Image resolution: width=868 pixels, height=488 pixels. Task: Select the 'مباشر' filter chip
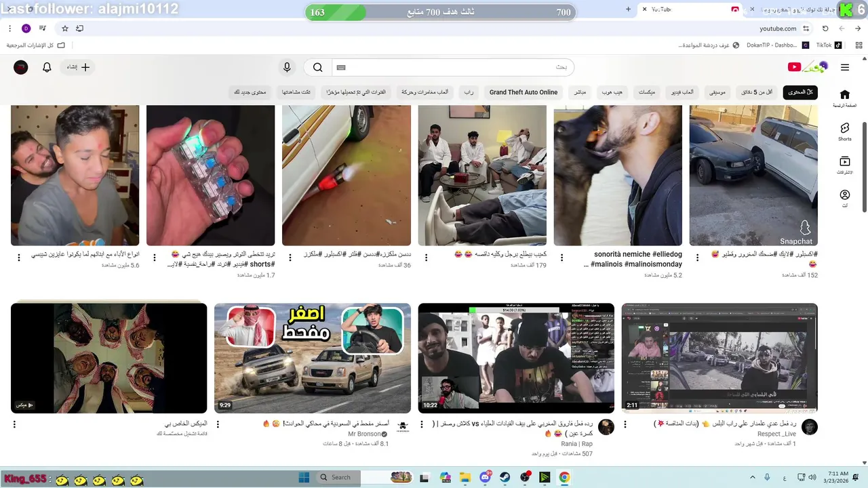(x=580, y=92)
